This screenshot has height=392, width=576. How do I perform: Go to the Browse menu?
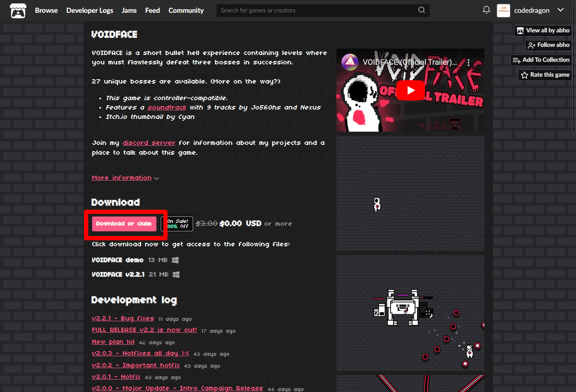[46, 10]
